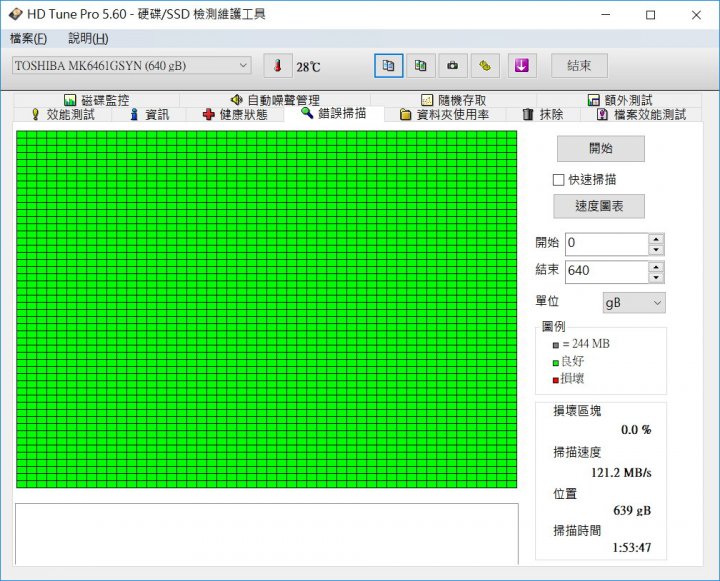720x581 pixels.
Task: Click the green 良好 legend swatch
Action: pos(556,363)
